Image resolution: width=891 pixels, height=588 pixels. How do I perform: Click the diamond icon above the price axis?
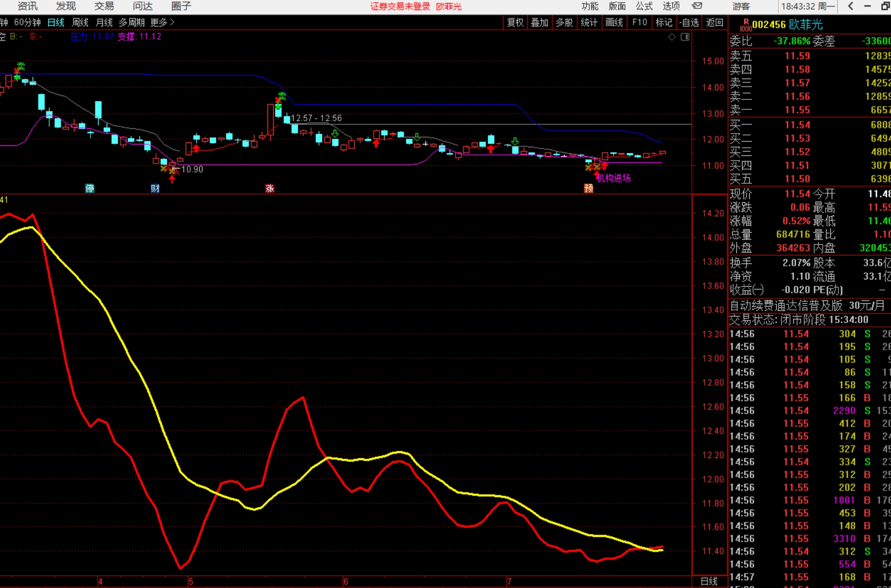[x=672, y=37]
